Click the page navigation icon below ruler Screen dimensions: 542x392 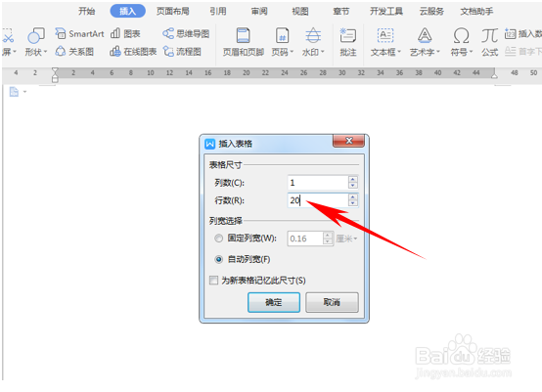point(14,92)
